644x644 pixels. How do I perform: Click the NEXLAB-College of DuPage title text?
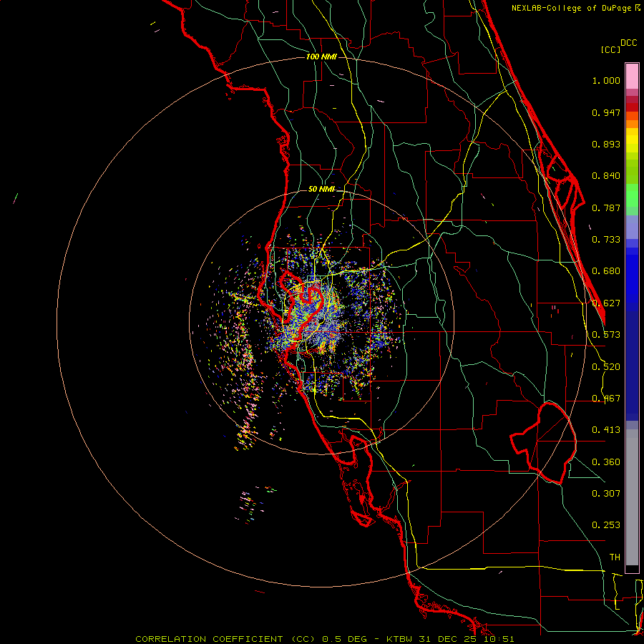[573, 8]
